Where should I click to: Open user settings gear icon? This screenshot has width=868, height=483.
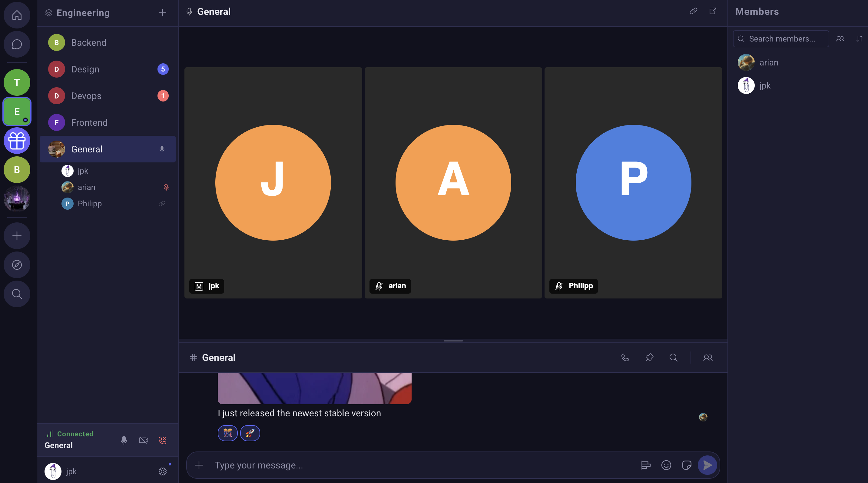pos(162,471)
